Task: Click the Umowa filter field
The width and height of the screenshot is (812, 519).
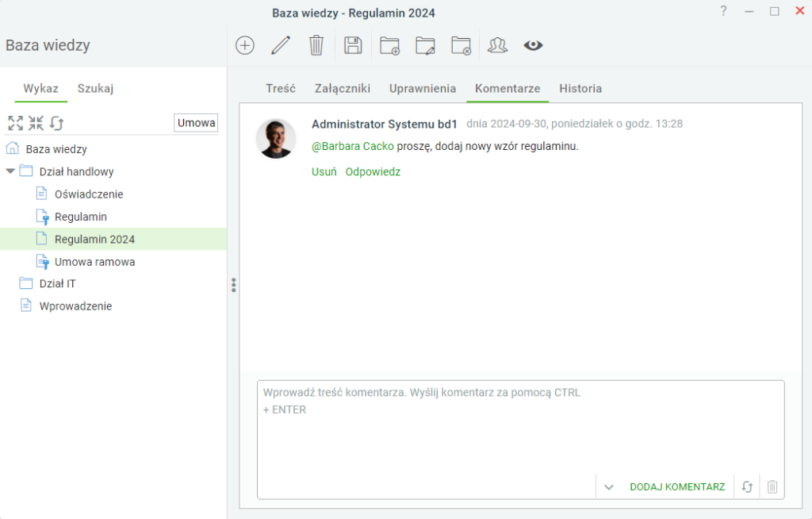Action: point(196,123)
